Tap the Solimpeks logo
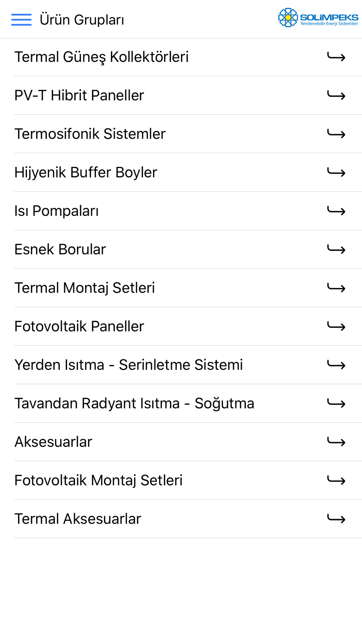Viewport: 362px width, 644px height. pyautogui.click(x=318, y=18)
